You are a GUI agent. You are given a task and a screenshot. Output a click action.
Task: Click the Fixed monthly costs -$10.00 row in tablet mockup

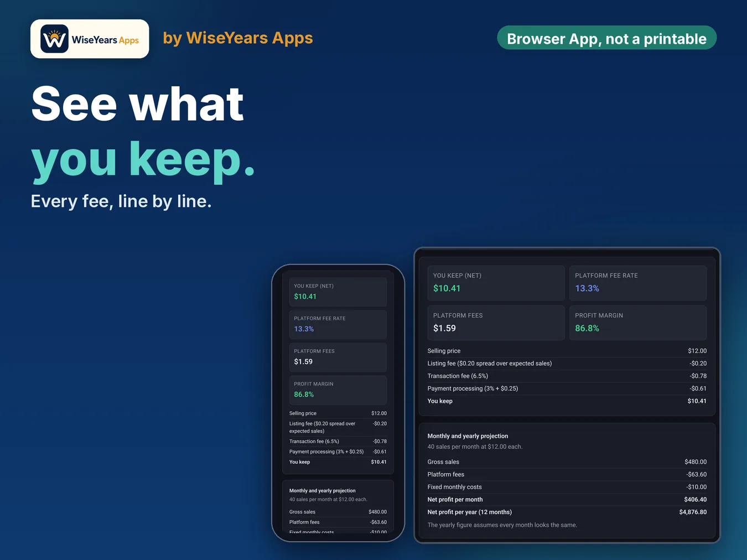click(x=567, y=487)
